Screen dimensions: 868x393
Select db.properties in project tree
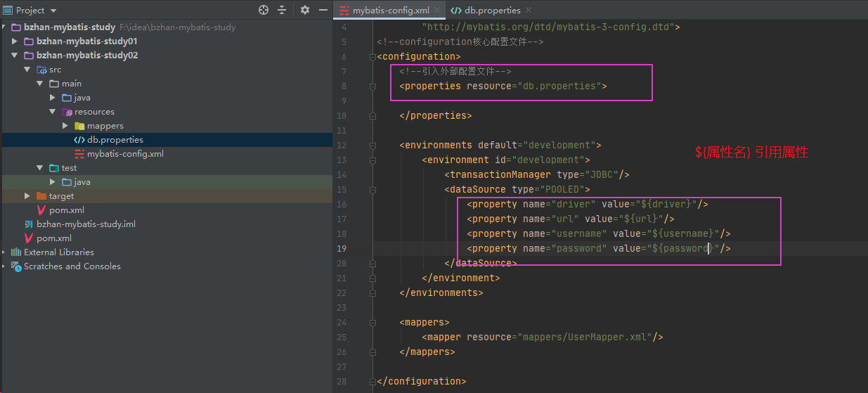pyautogui.click(x=115, y=140)
